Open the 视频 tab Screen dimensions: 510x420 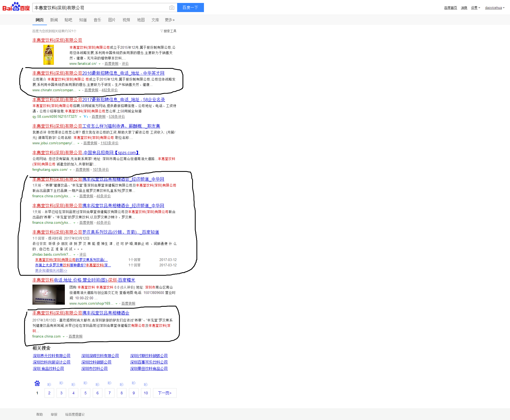click(x=126, y=20)
